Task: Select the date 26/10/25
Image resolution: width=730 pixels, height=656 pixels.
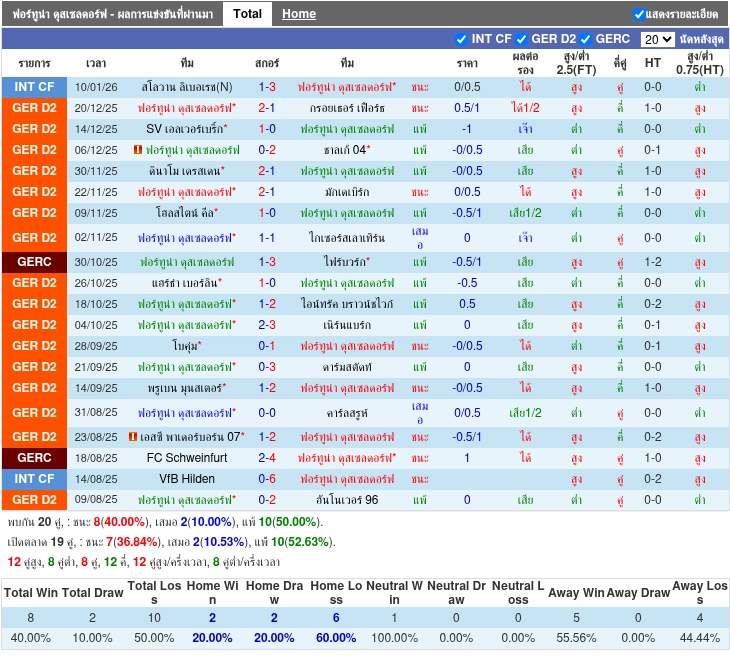Action: [96, 283]
